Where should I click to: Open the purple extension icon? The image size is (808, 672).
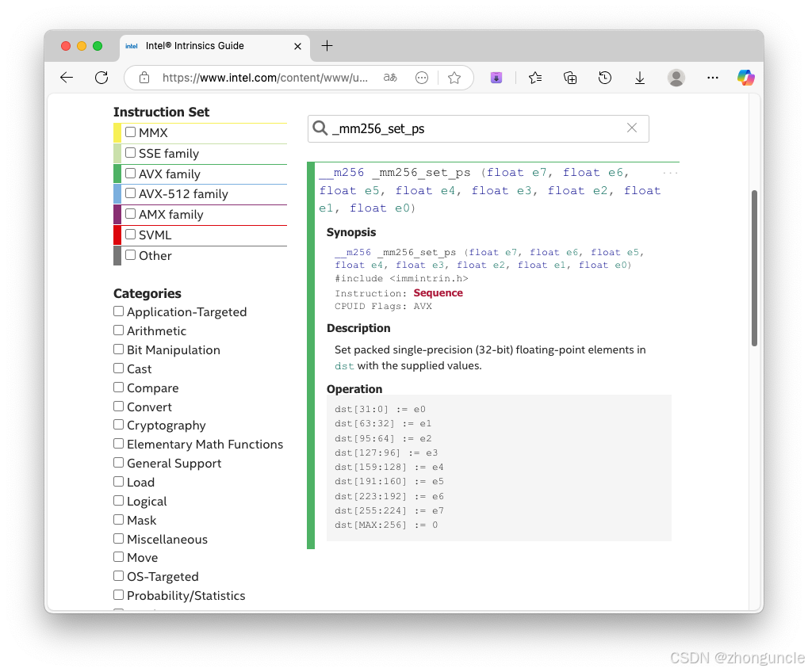click(496, 78)
